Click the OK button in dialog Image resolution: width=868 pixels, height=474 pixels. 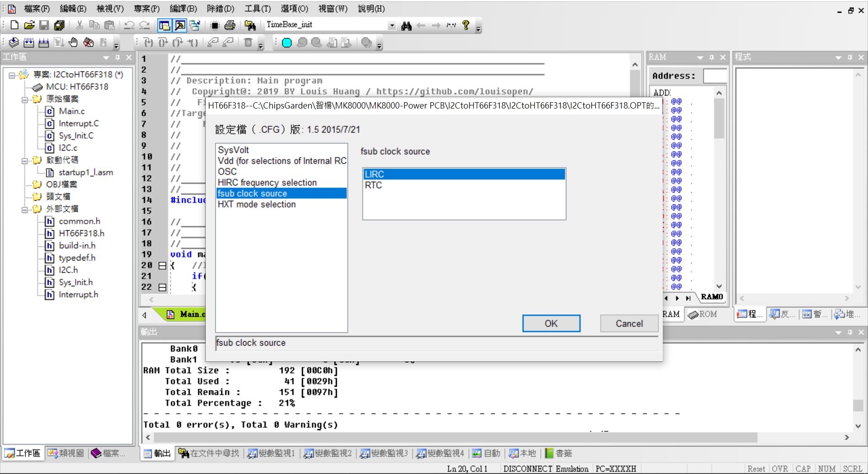[551, 323]
